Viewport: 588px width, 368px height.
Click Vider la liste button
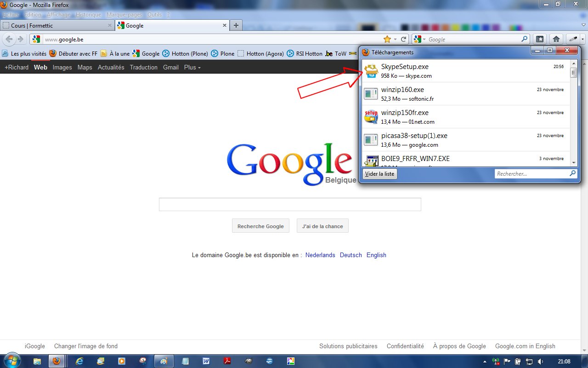point(379,174)
